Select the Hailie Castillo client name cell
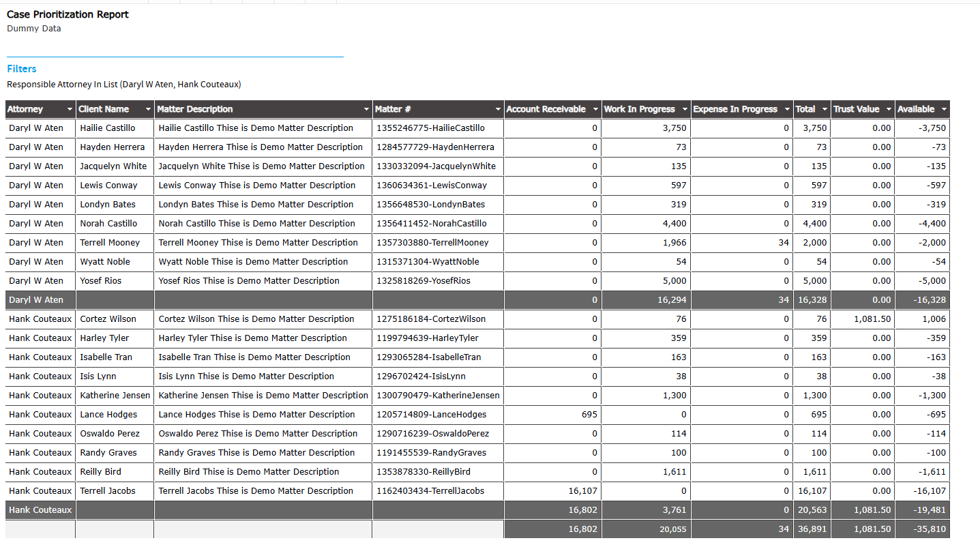The height and width of the screenshot is (547, 980). click(108, 128)
